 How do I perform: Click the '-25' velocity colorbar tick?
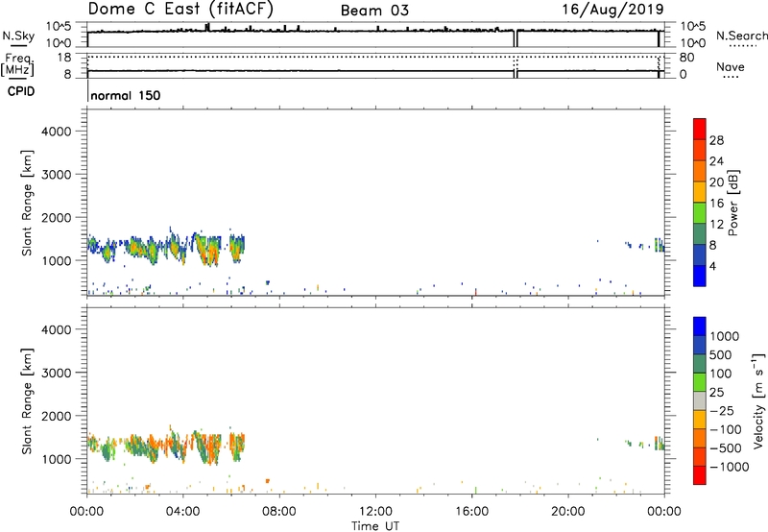[x=722, y=411]
